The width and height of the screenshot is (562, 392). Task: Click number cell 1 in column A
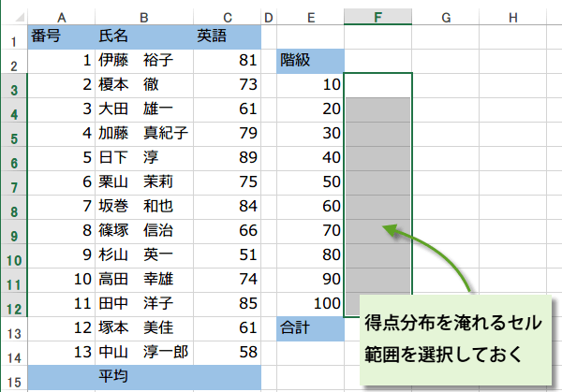tap(61, 62)
